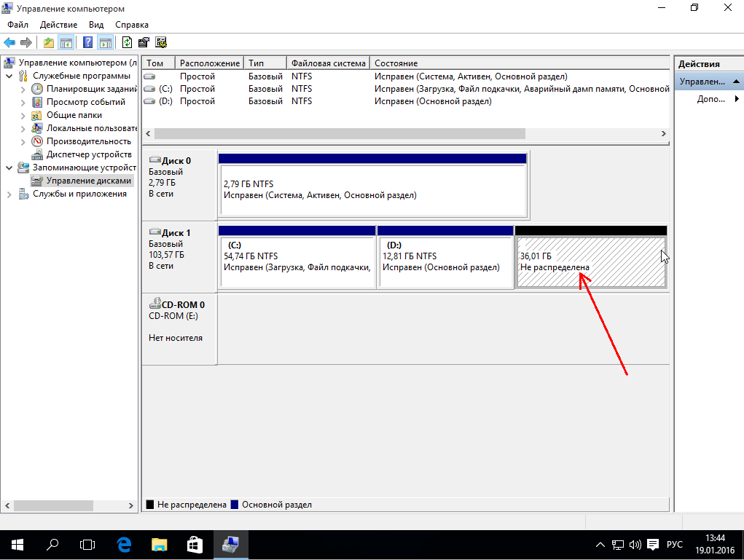Screen dimensions: 744x560
Task: Open the Вид menu
Action: click(96, 25)
